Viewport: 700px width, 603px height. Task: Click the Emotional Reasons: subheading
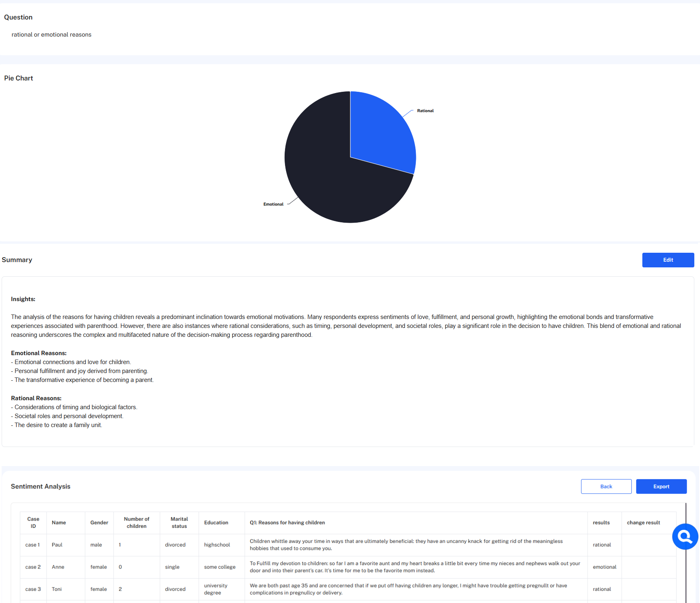pos(39,354)
